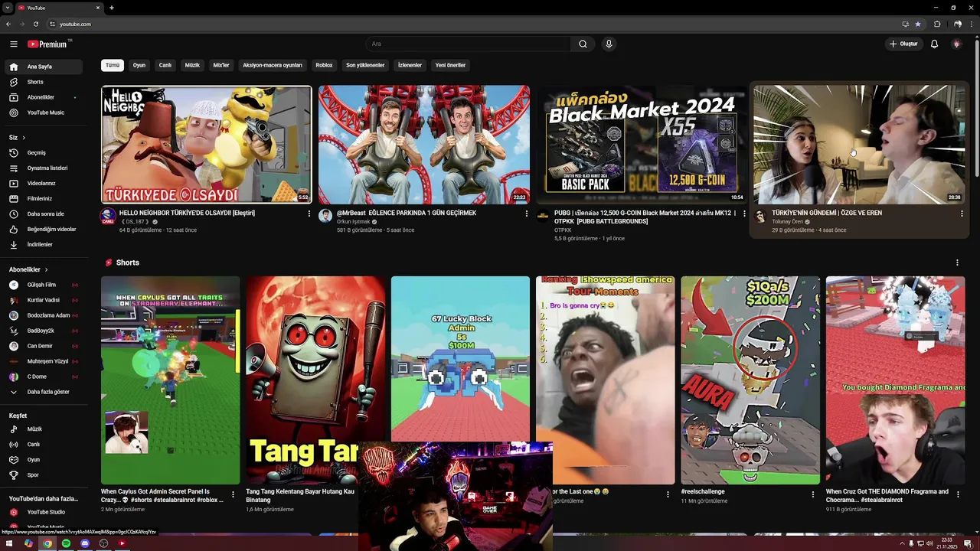Open Geçmiş history page

tap(43, 153)
